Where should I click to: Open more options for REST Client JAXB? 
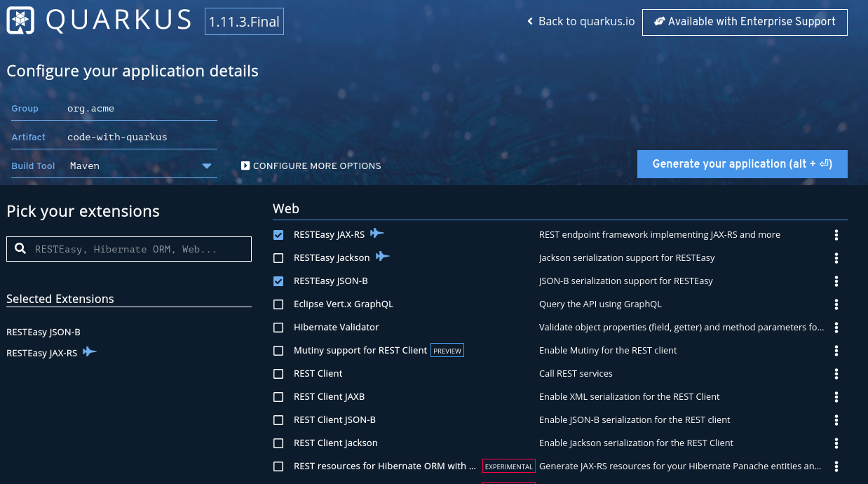pyautogui.click(x=836, y=397)
